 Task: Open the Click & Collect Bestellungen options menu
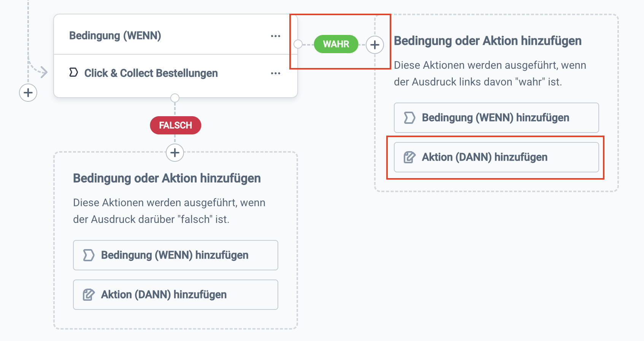tap(275, 73)
